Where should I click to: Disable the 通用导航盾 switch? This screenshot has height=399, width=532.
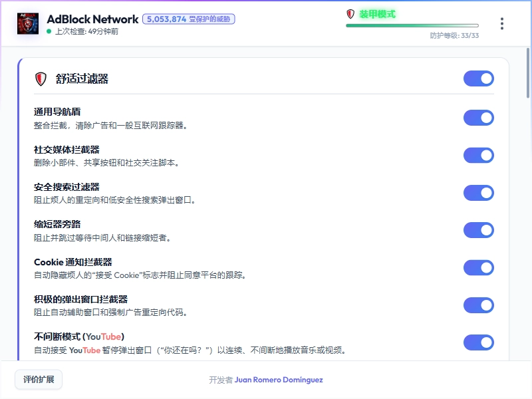pyautogui.click(x=478, y=118)
